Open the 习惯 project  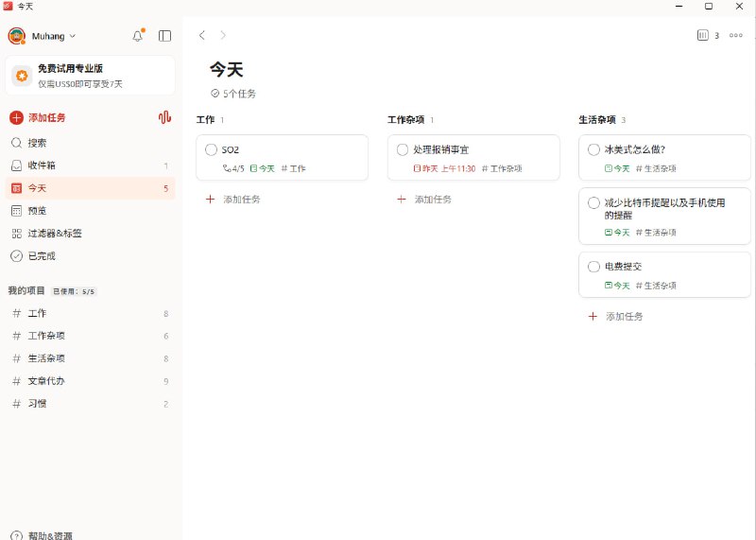click(90, 404)
